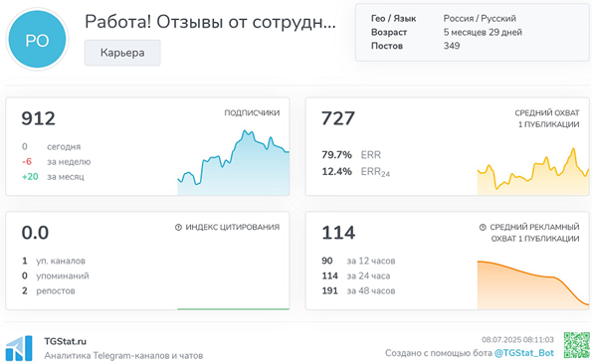Click the blue subscribers growth chart
Image resolution: width=592 pixels, height=364 pixels.
[x=234, y=162]
